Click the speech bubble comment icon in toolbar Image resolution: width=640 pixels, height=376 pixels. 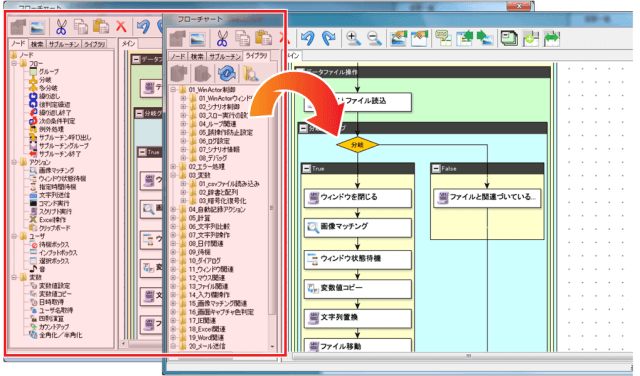[x=443, y=38]
